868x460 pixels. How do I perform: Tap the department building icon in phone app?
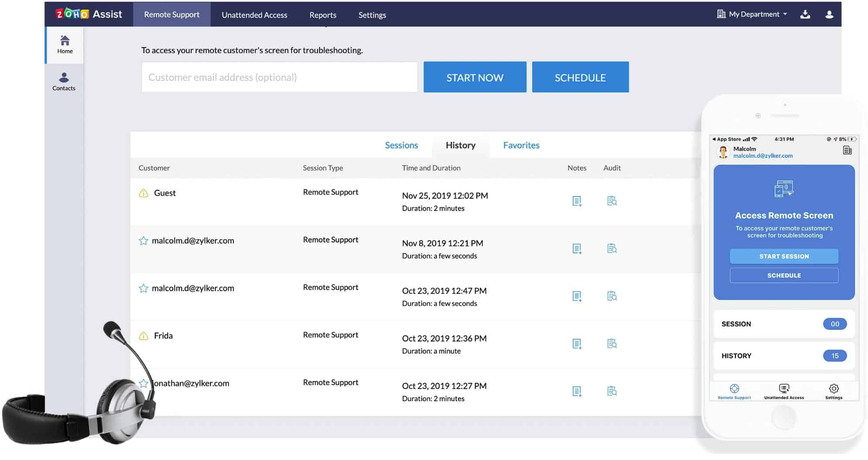pyautogui.click(x=847, y=151)
